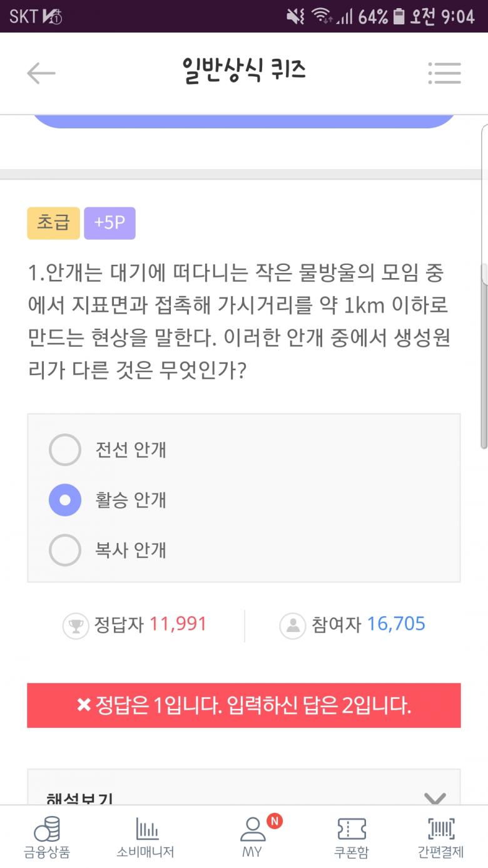Image resolution: width=488 pixels, height=868 pixels.
Task: Click the person icon beside 참여자
Action: tap(292, 625)
